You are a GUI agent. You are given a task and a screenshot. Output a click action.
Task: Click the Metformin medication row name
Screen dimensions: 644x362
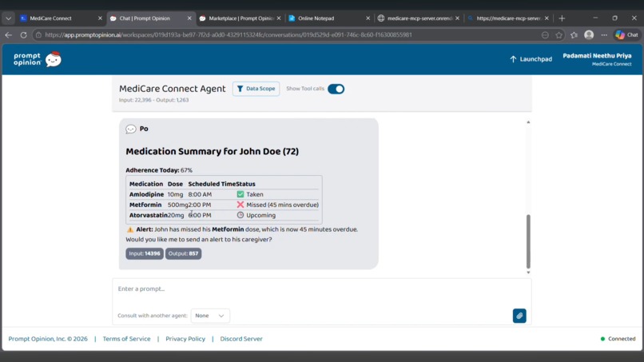(x=145, y=205)
